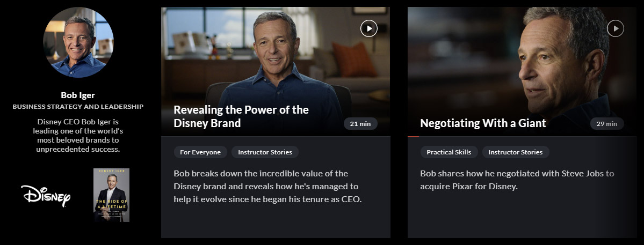Open the Revealing the Power of the Disney Brand title
Viewport: 644px width, 245px height.
click(241, 116)
